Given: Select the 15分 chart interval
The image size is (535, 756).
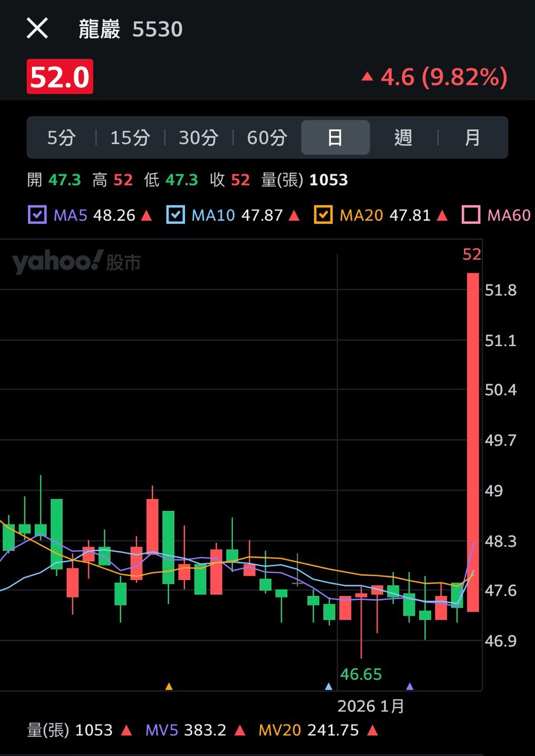Looking at the screenshot, I should coord(130,138).
